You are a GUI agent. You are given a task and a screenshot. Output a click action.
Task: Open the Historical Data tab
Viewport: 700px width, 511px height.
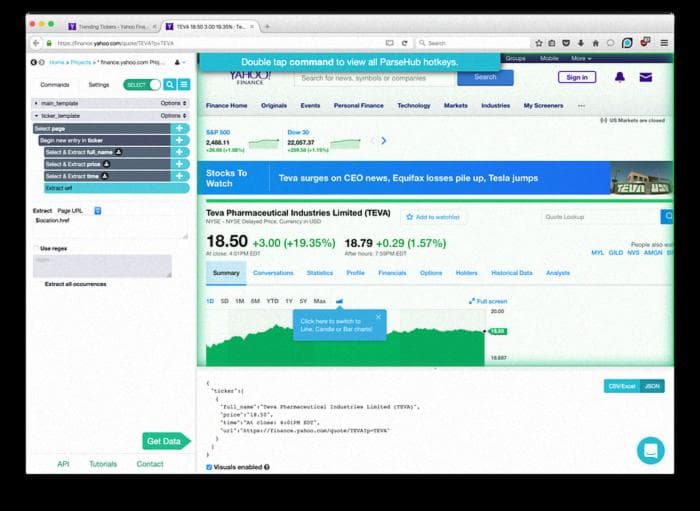[512, 273]
